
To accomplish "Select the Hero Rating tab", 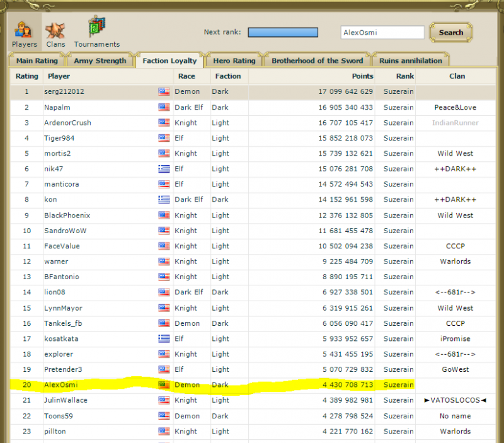I will point(234,61).
